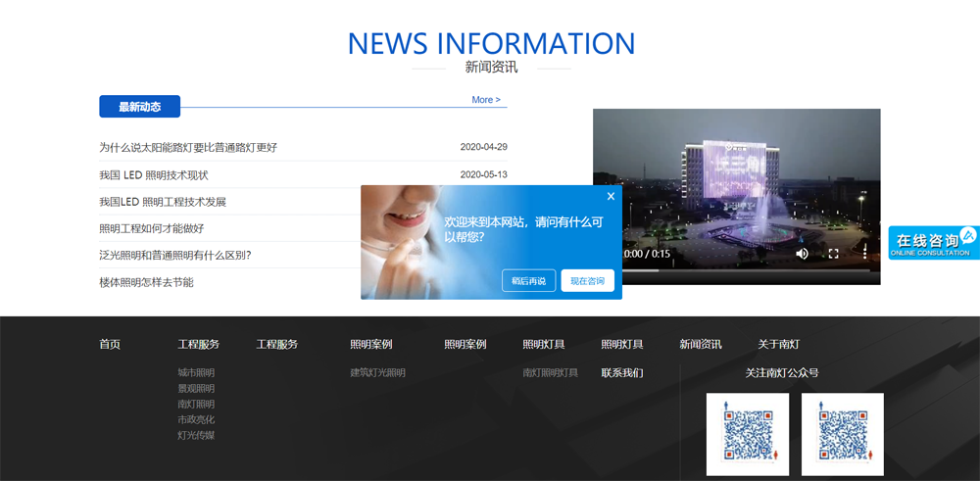Open the 城市照明 footer link
This screenshot has width=980, height=481.
(196, 373)
